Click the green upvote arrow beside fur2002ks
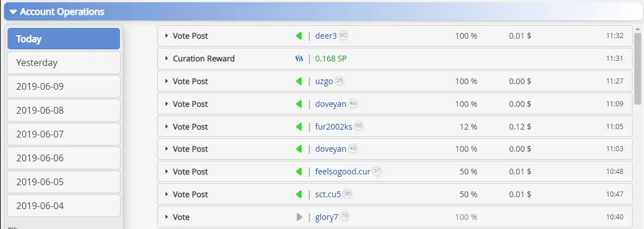 click(299, 126)
